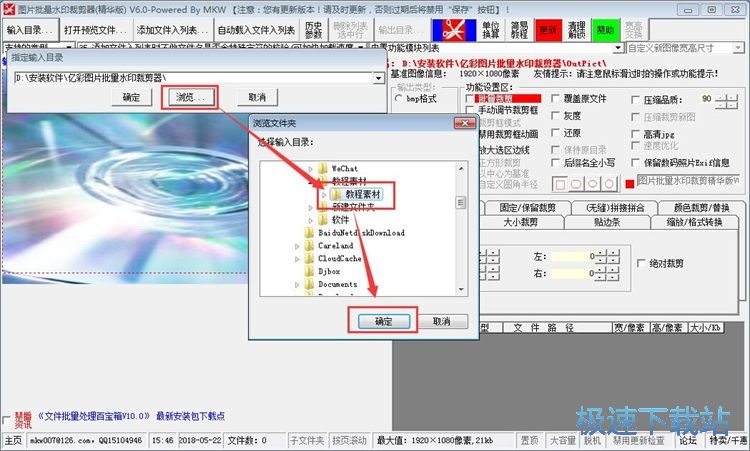The height and width of the screenshot is (451, 750).
Task: Switch to the 固定/保留裁剪 tab
Action: pyautogui.click(x=528, y=208)
